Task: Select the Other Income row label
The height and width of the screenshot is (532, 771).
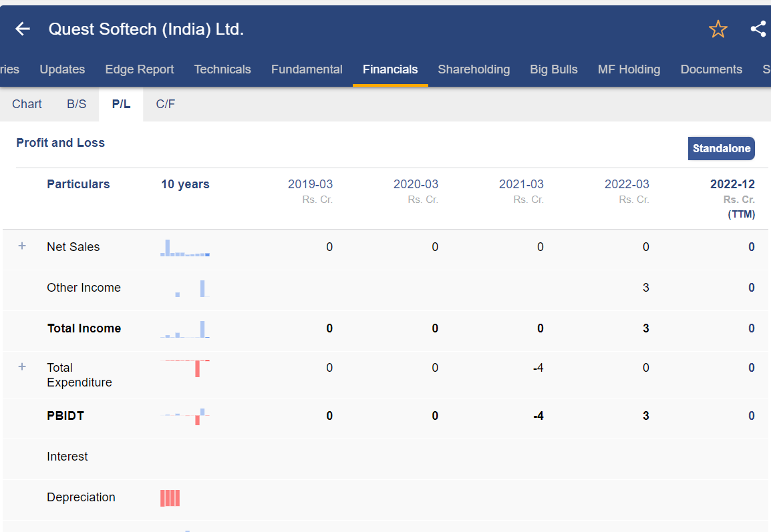Action: tap(84, 288)
